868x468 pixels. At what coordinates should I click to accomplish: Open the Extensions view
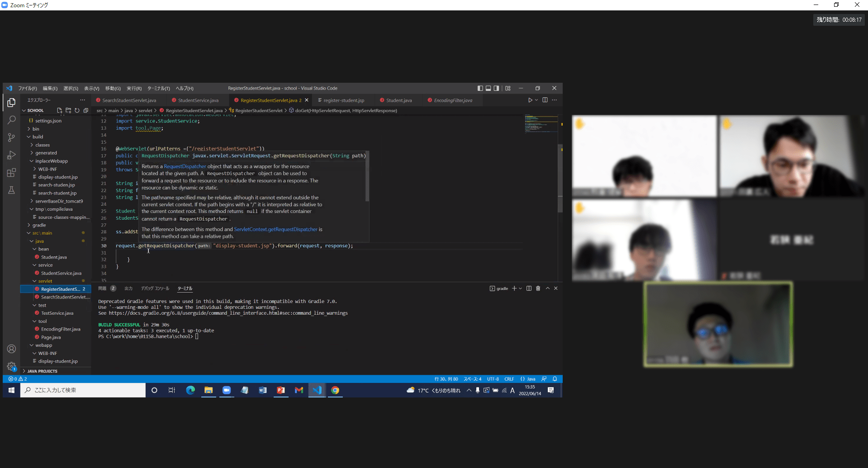(12, 173)
